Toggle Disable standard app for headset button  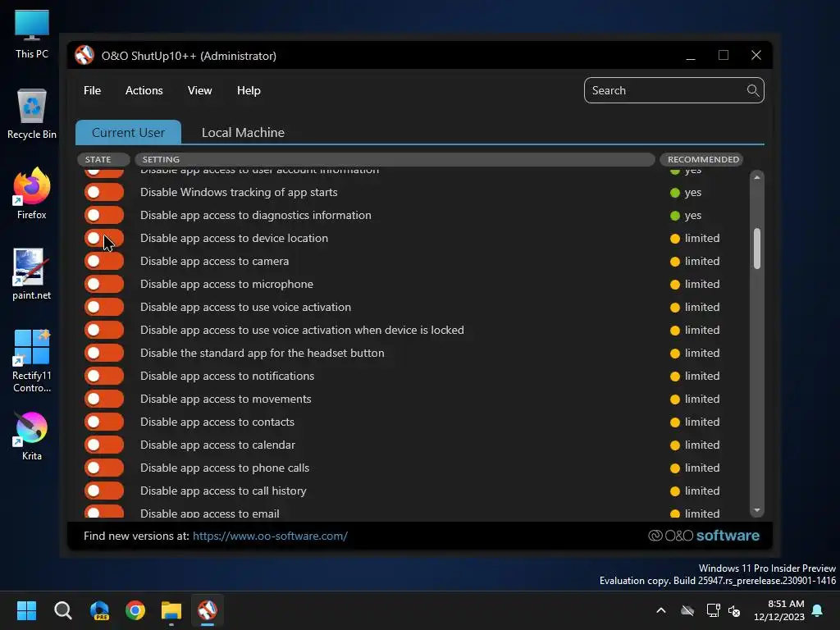pos(104,353)
